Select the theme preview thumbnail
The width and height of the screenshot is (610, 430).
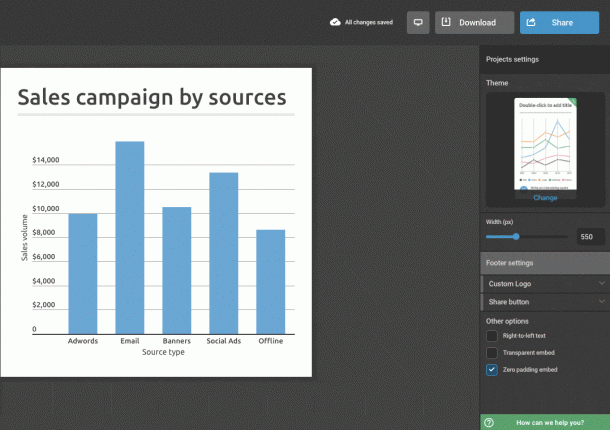[x=545, y=144]
